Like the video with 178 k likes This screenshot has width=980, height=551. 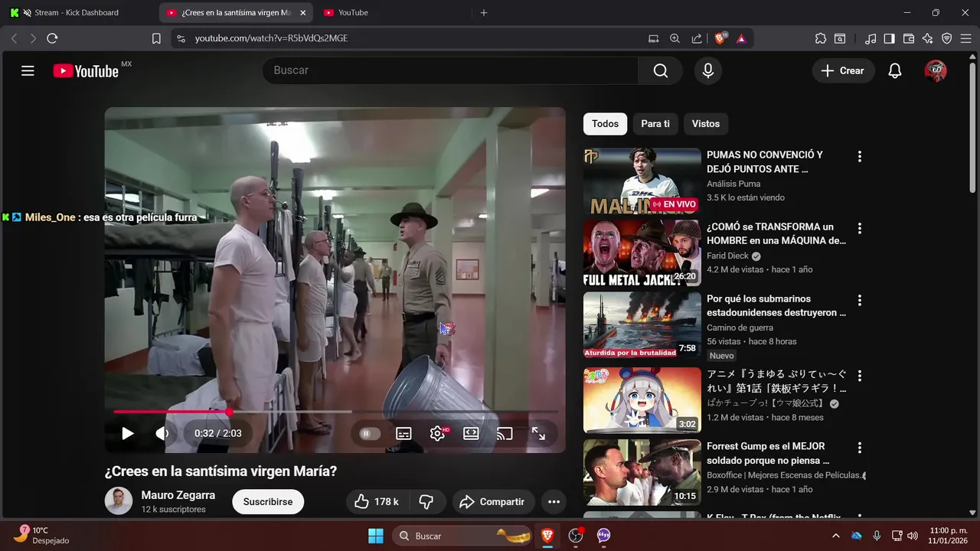(377, 502)
